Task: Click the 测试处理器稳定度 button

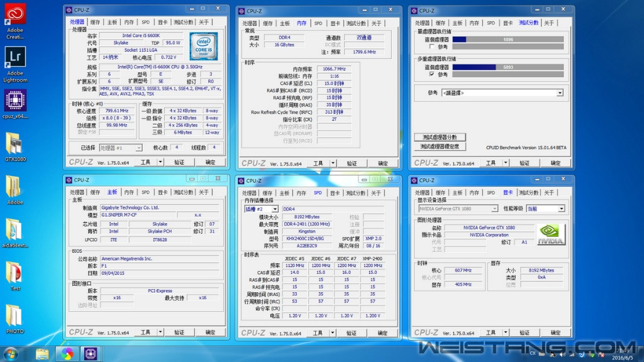Action: click(x=440, y=146)
